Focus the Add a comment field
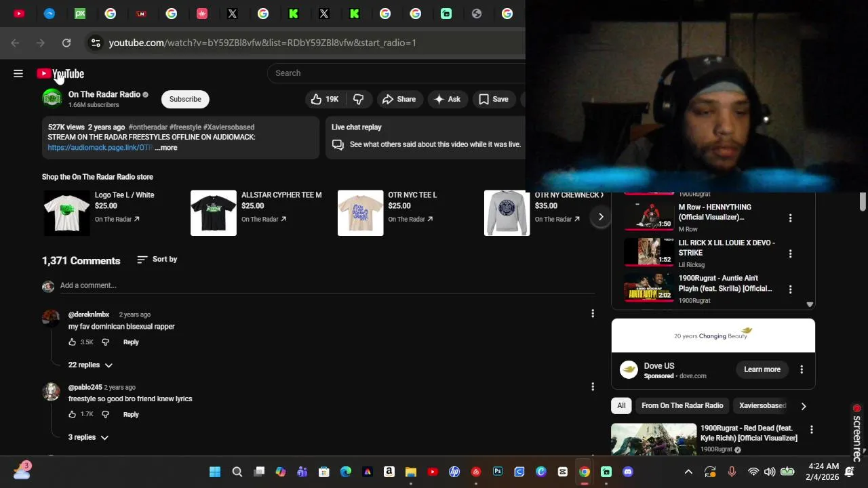Screen dimensions: 868x488 (x=328, y=285)
